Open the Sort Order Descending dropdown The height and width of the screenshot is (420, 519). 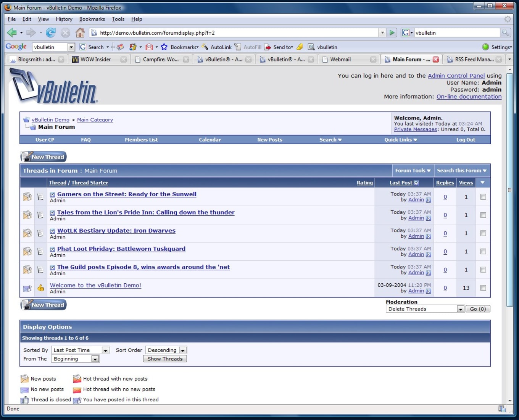166,350
